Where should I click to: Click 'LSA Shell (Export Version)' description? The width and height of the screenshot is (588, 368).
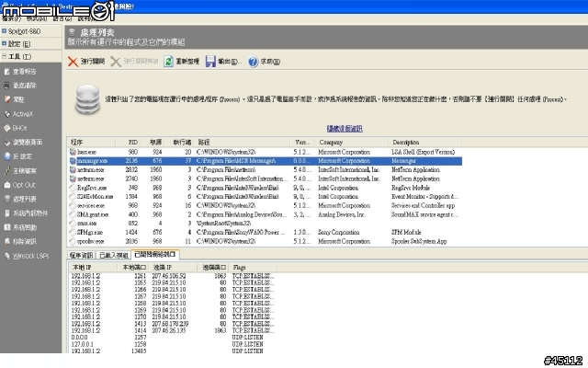click(x=423, y=152)
